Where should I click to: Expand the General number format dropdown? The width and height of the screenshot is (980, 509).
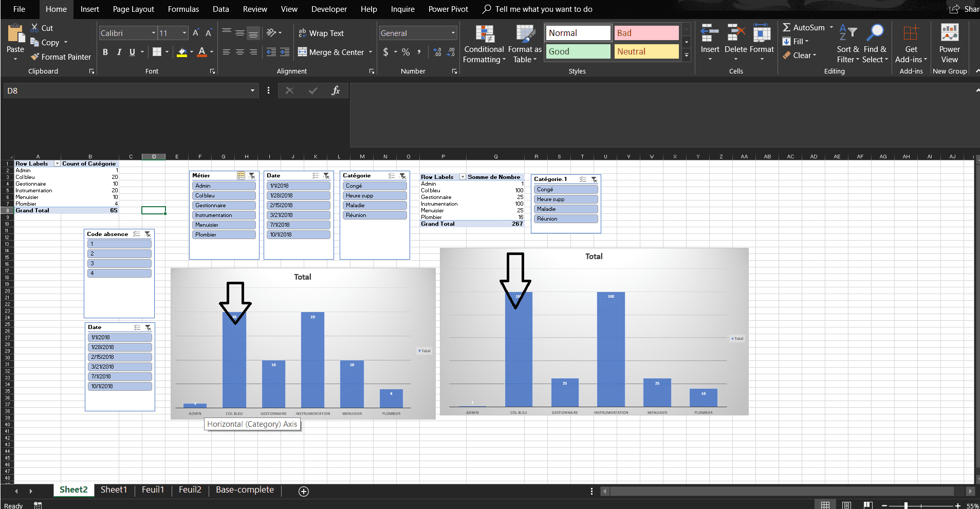coord(453,33)
